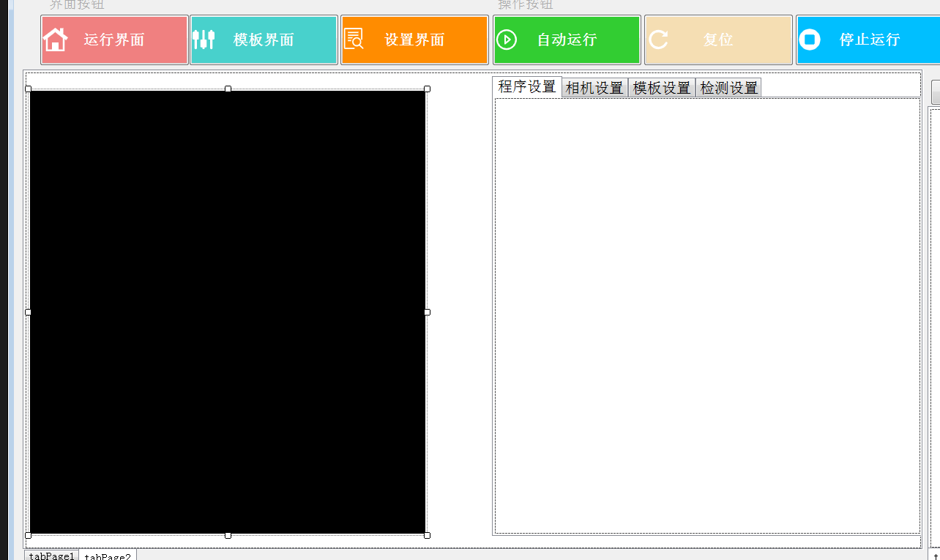Click the home icon on 运行界面 button
The width and height of the screenshot is (940, 560).
56,40
